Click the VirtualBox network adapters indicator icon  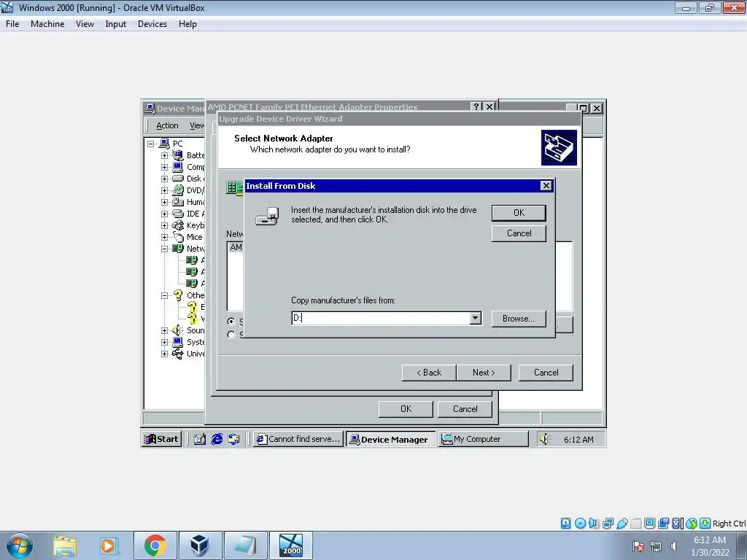[x=608, y=524]
